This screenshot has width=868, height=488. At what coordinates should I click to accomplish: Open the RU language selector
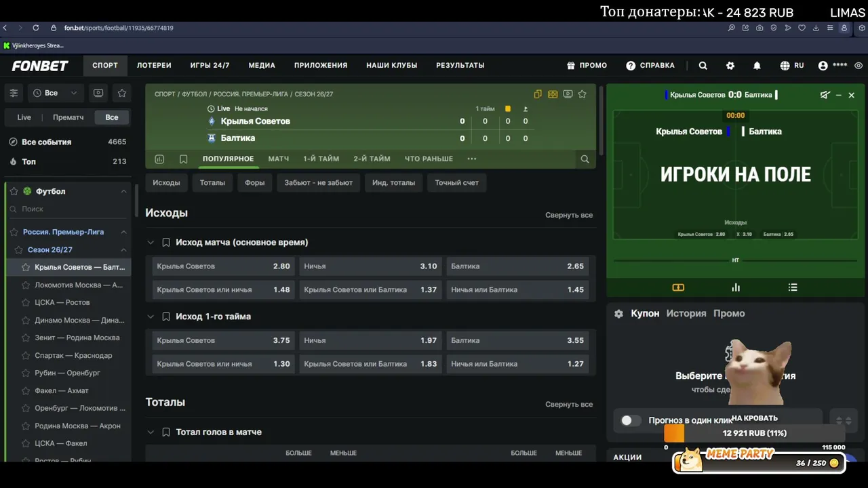792,66
